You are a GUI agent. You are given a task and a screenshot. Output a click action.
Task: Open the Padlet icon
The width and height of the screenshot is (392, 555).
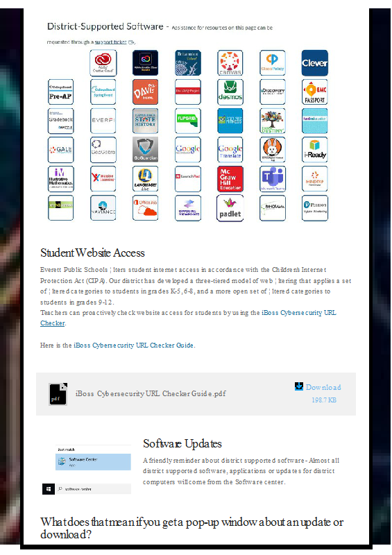click(230, 207)
